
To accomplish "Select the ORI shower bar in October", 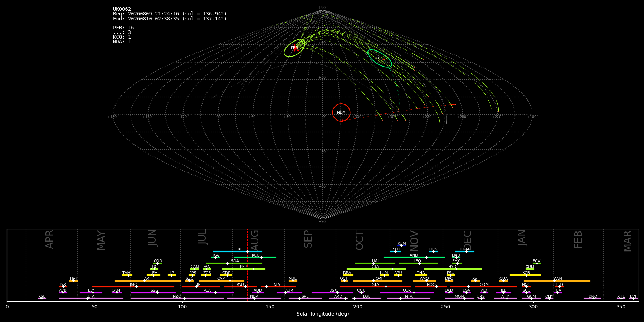I will point(378,281).
